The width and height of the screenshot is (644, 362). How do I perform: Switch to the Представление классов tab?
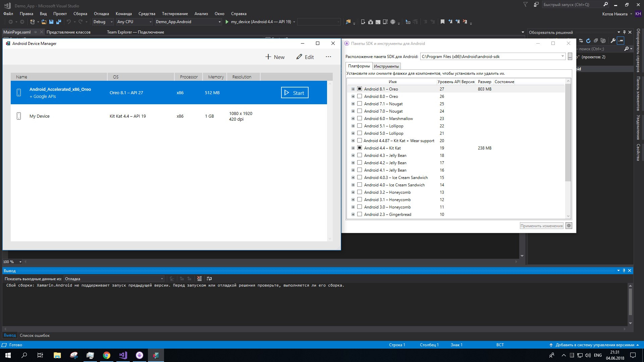[68, 32]
